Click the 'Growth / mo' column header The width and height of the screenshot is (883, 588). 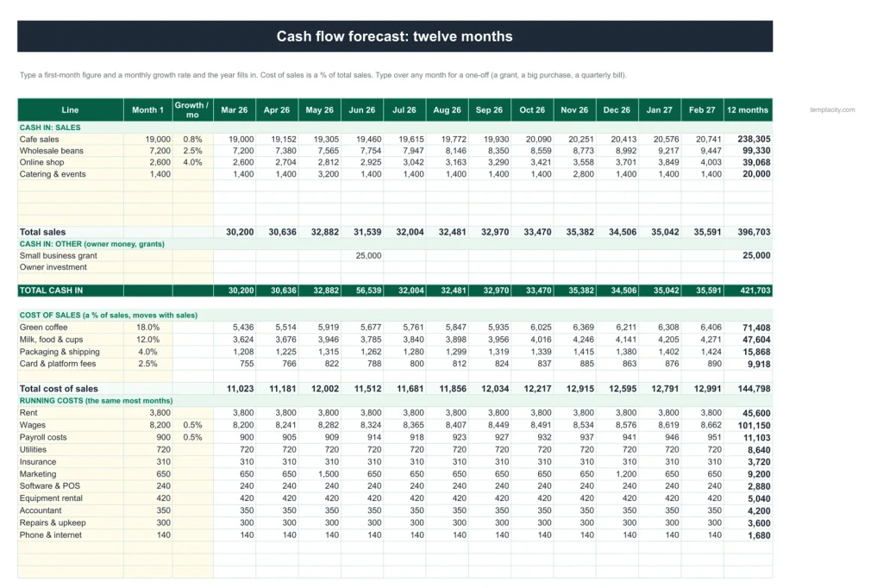coord(192,109)
